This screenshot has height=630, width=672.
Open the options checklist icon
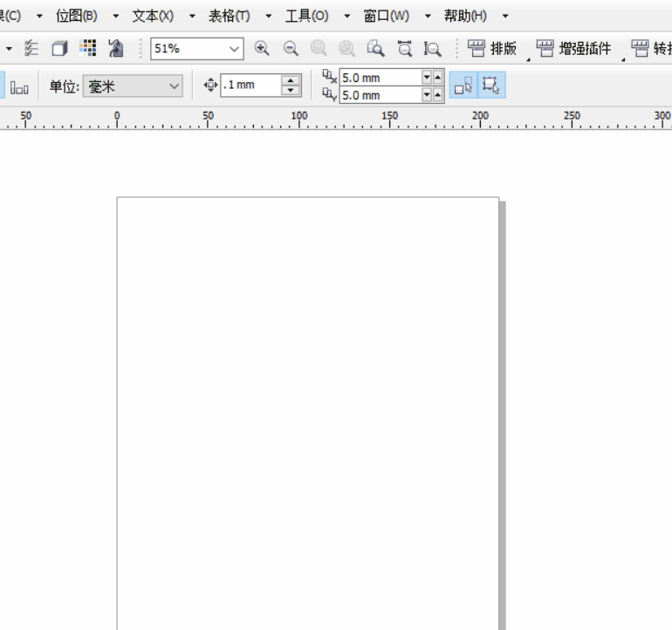32,49
